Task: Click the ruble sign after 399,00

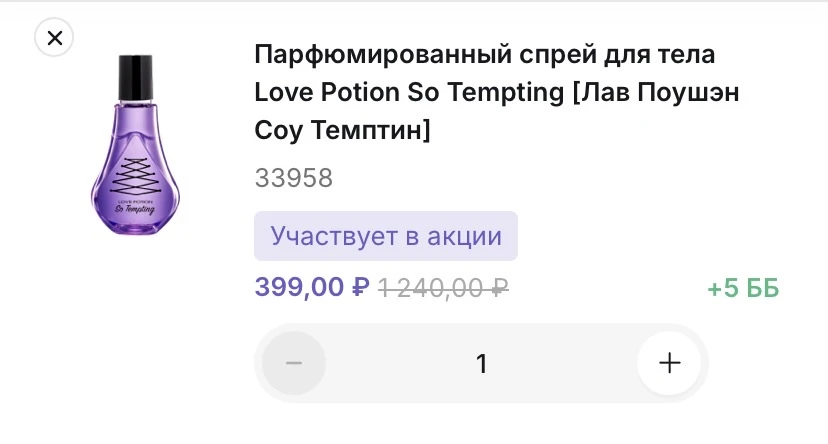Action: [x=361, y=288]
